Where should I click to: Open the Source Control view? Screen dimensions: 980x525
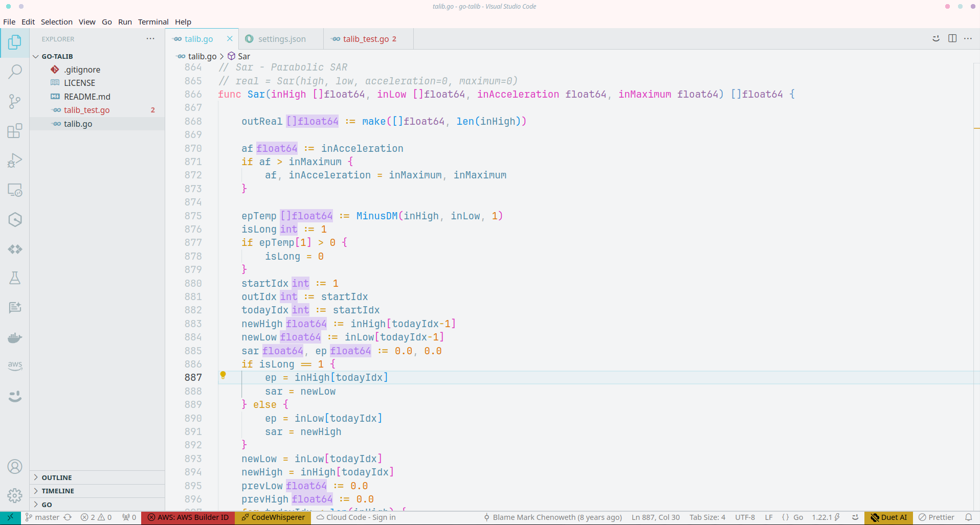click(15, 101)
